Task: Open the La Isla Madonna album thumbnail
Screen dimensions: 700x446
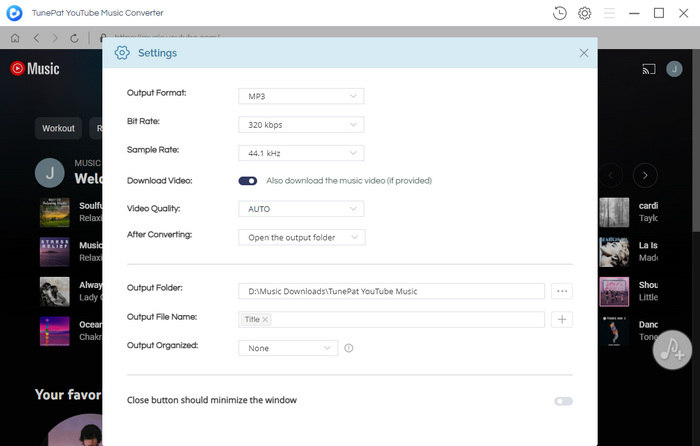Action: tap(614, 252)
